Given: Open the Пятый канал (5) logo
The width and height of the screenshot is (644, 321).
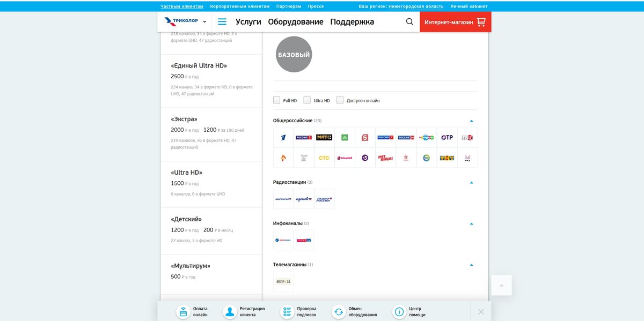Looking at the screenshot, I should click(365, 137).
